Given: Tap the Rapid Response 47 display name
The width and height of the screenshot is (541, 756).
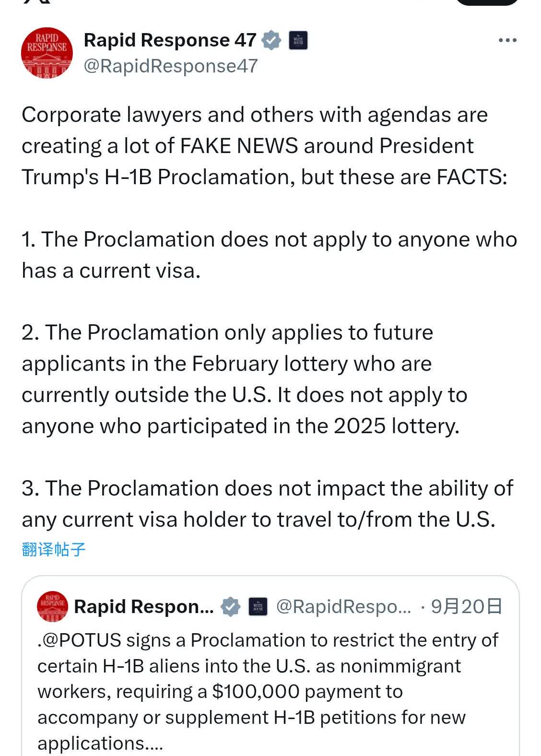Looking at the screenshot, I should tap(170, 40).
